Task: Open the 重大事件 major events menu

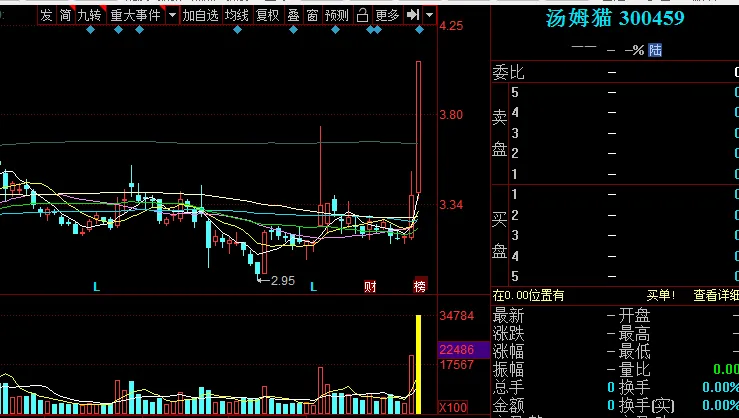Action: pos(135,15)
